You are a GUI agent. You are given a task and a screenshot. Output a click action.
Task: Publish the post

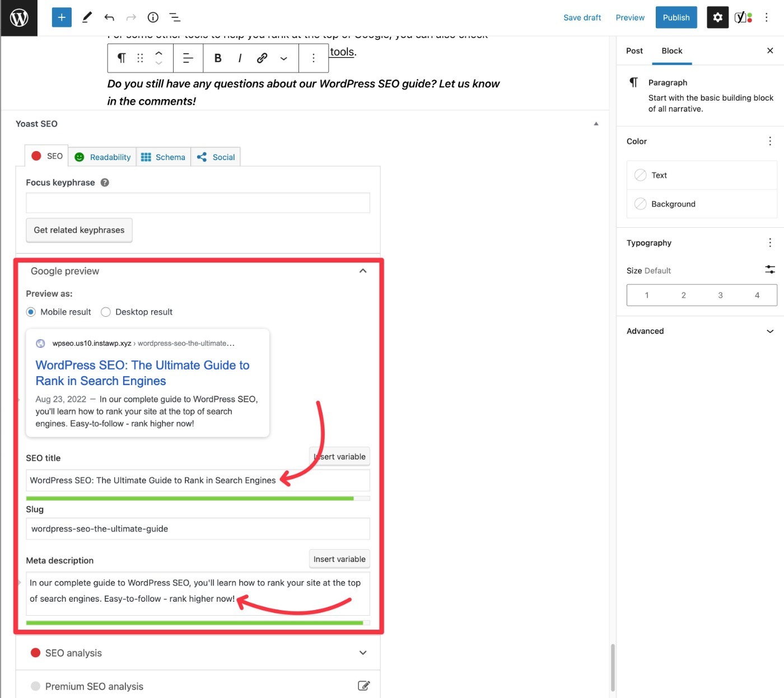676,17
